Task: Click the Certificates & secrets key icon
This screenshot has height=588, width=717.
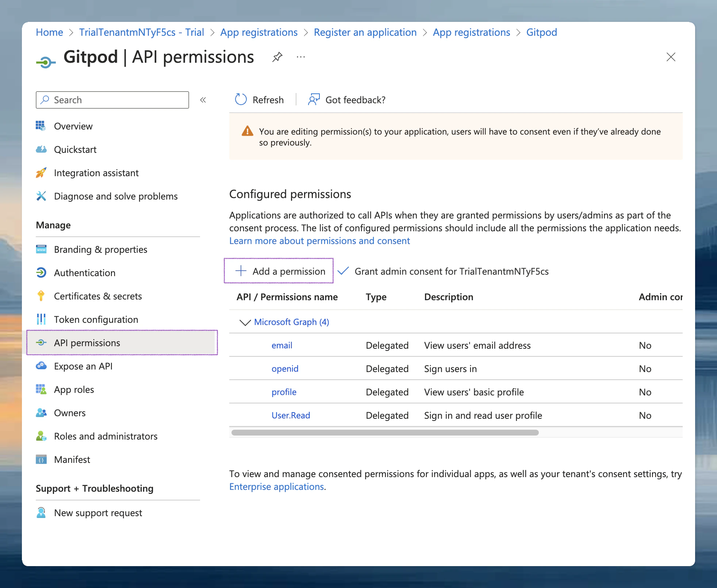Action: point(41,296)
